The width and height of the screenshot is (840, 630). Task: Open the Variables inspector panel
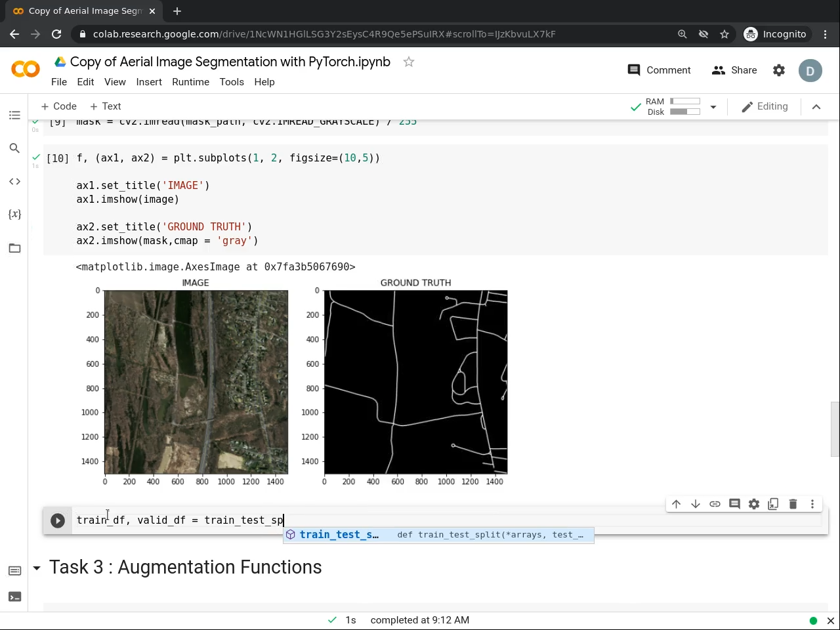[14, 215]
